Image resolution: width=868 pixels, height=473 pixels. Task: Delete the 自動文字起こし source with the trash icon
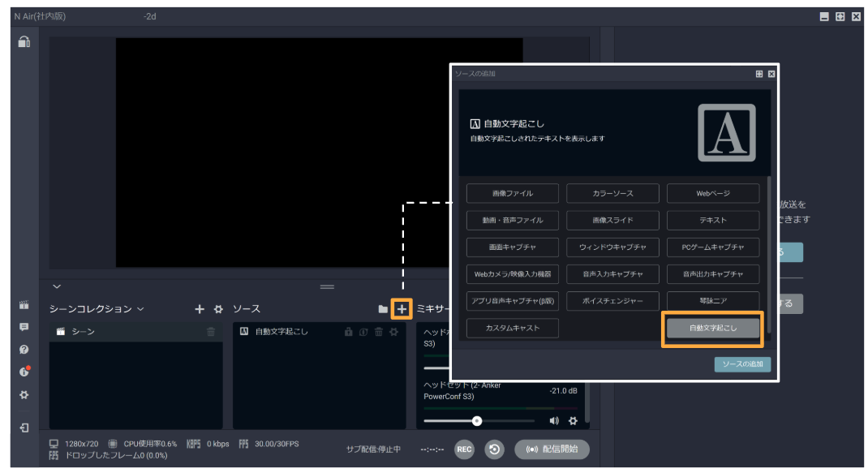click(379, 331)
